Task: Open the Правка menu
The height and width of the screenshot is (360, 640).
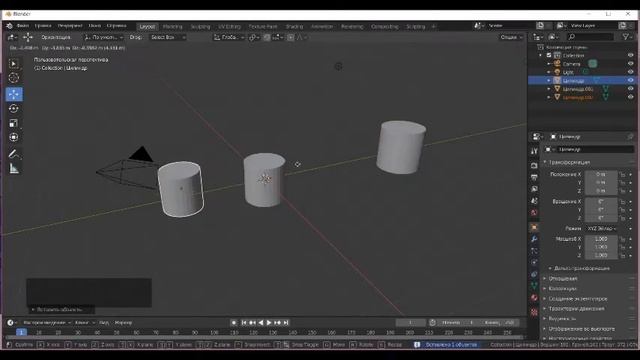Action: (x=43, y=26)
